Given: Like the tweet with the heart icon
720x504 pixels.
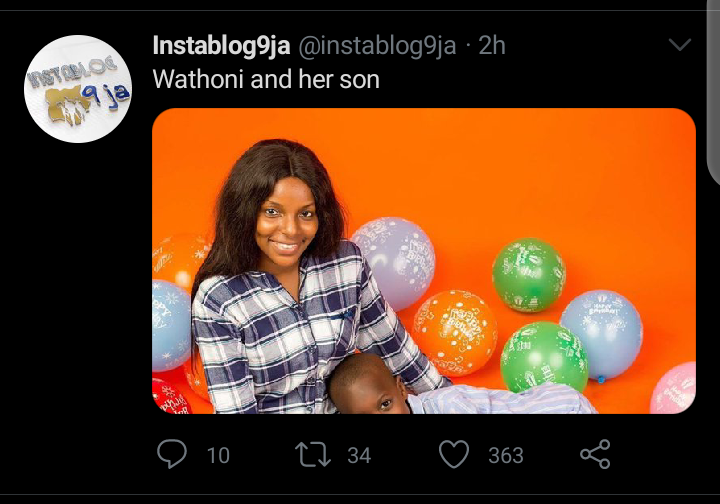Looking at the screenshot, I should 454,455.
